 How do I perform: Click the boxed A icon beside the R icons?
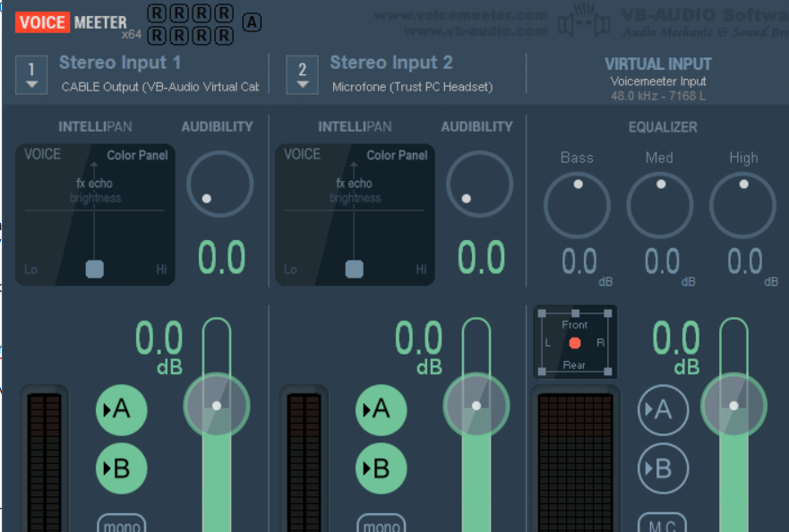tap(252, 22)
